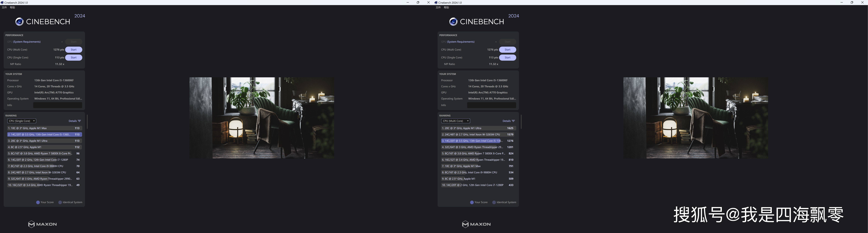
Task: Click the Maxon logo in left window
Action: (43, 224)
